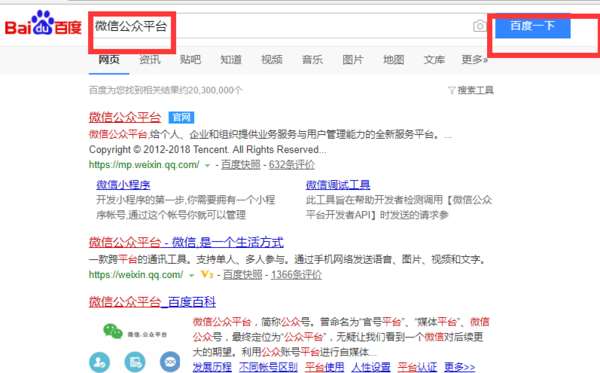Open 百度快照 for weixin.qq.com result
This screenshot has width=600, height=373.
[243, 275]
